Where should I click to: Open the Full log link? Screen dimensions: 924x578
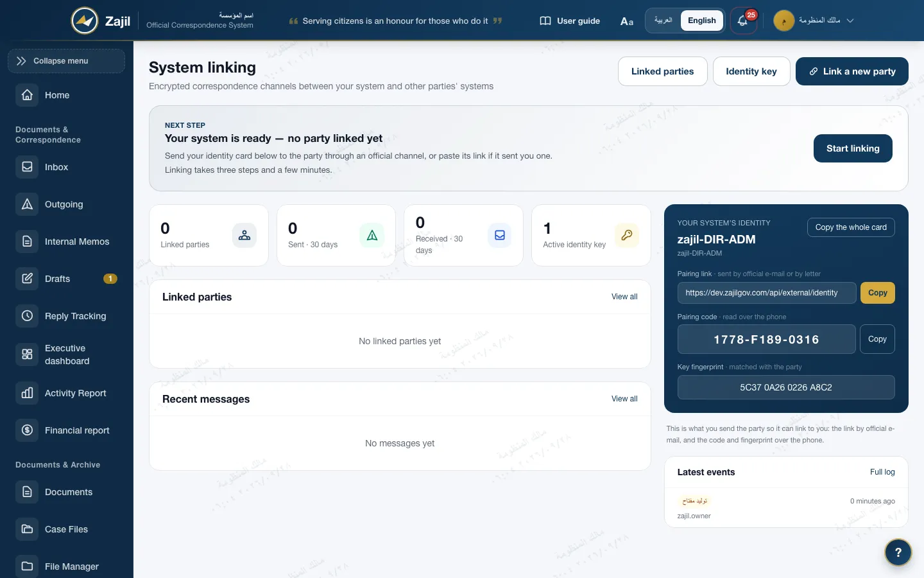pyautogui.click(x=882, y=472)
